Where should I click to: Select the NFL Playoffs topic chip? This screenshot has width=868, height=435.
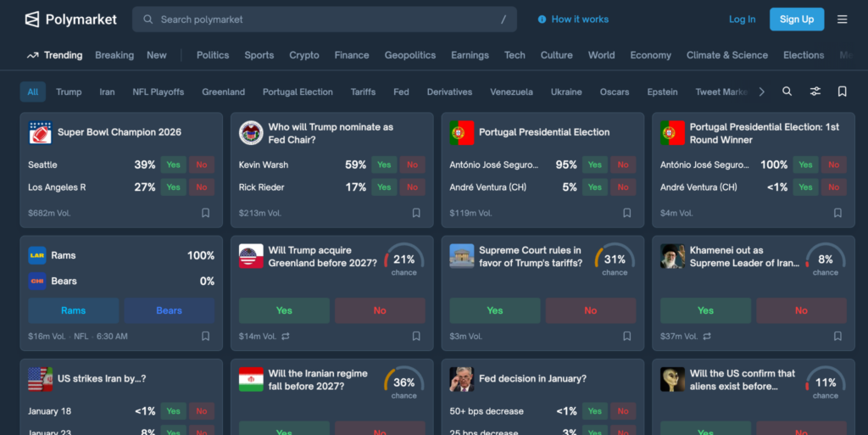click(158, 92)
